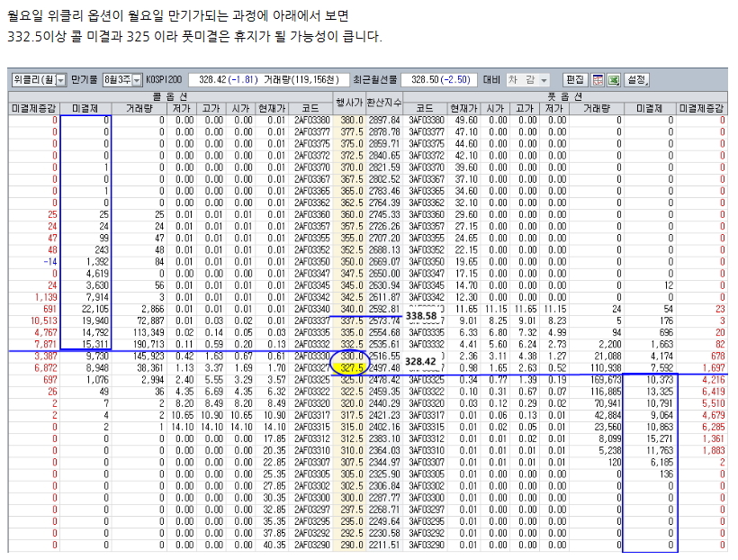
Task: Click the 풋옵션 section header
Action: pyautogui.click(x=564, y=95)
